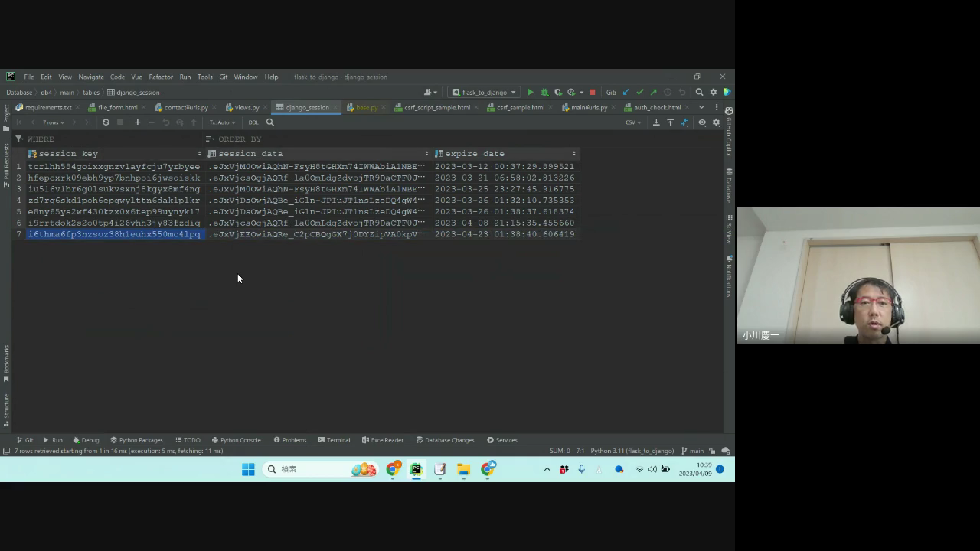Screen dimensions: 980x551
Task: Open the Refactor menu
Action: [x=161, y=77]
